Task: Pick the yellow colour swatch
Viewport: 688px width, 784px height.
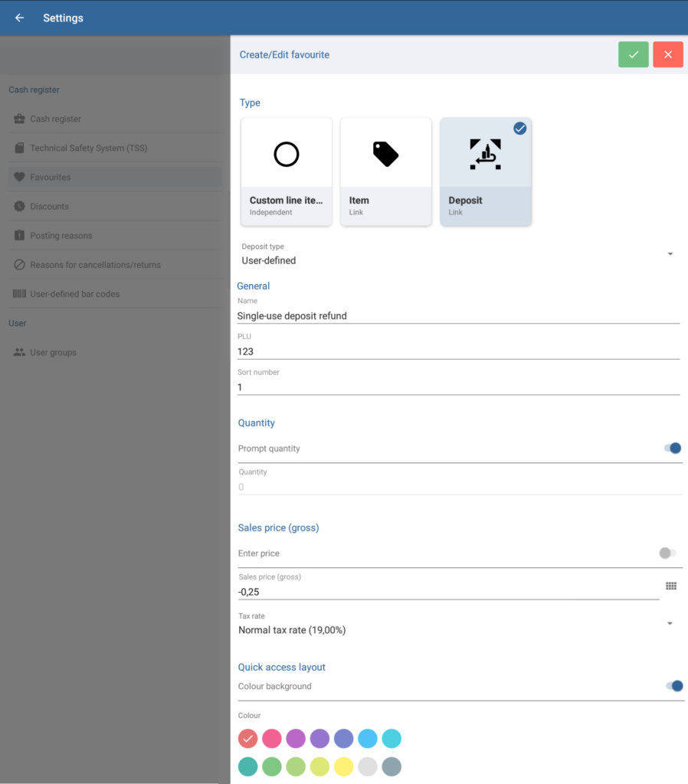Action: 343,766
